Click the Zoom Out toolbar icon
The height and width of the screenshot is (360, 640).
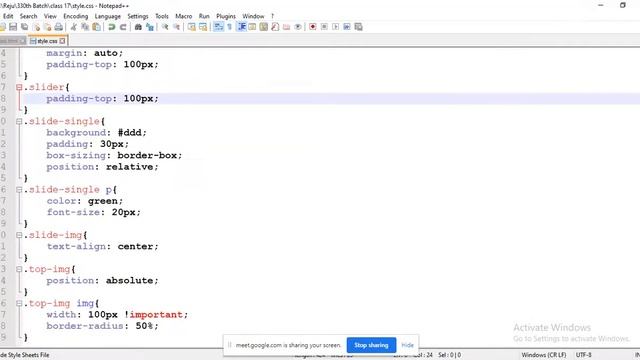click(x=176, y=27)
